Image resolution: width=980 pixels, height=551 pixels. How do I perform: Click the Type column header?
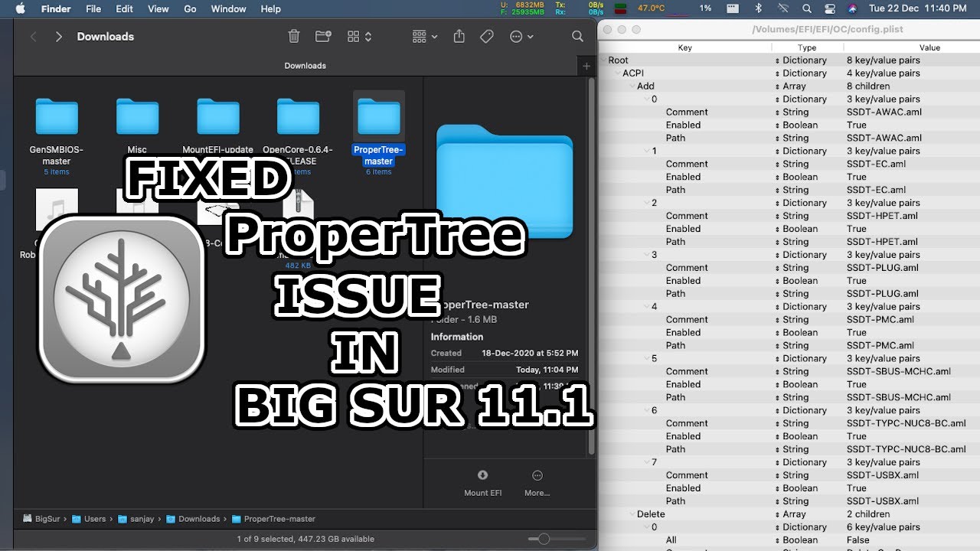pos(807,47)
